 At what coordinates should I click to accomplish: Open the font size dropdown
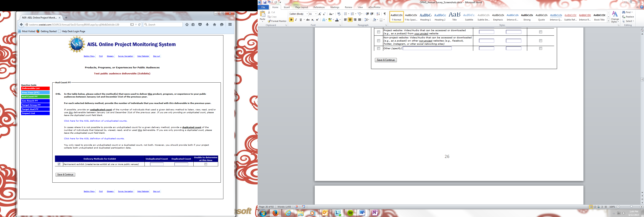[316, 14]
